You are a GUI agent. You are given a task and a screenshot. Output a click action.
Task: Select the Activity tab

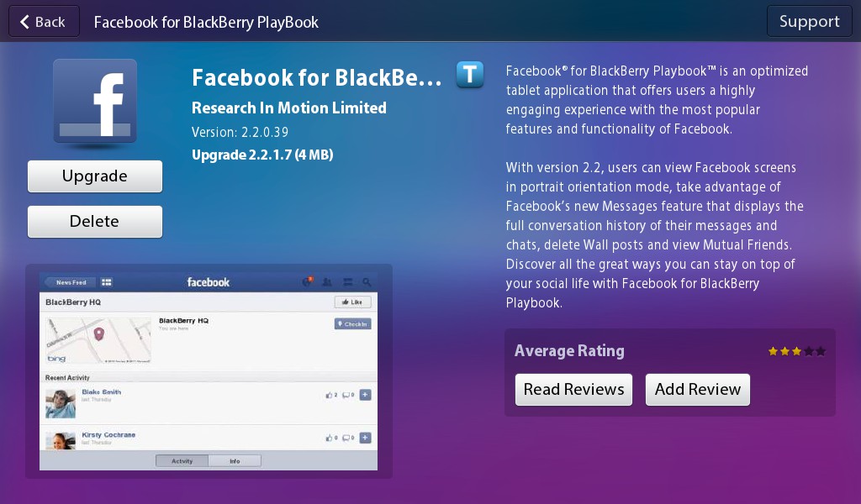(x=182, y=460)
